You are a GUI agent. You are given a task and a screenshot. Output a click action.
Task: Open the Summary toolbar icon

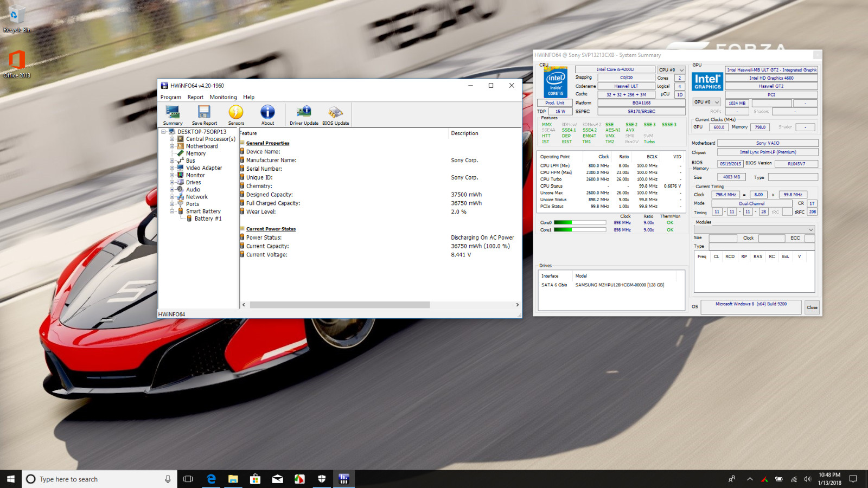coord(173,115)
